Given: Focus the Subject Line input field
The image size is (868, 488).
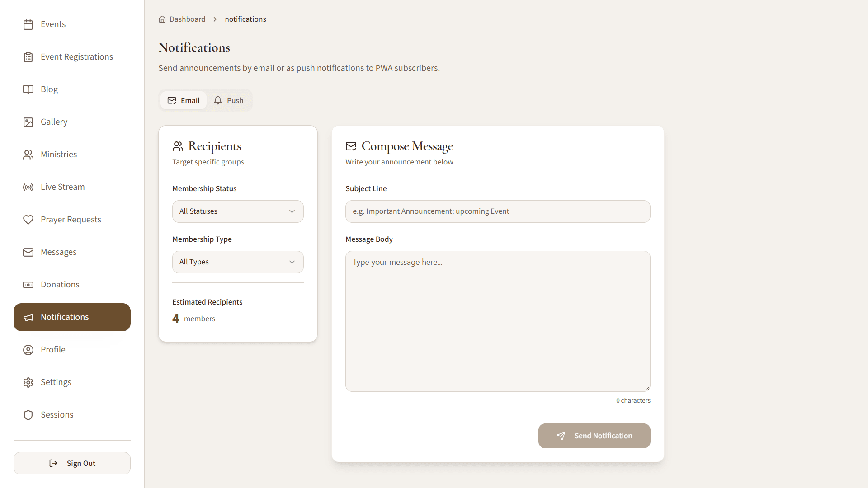Looking at the screenshot, I should coord(498,211).
